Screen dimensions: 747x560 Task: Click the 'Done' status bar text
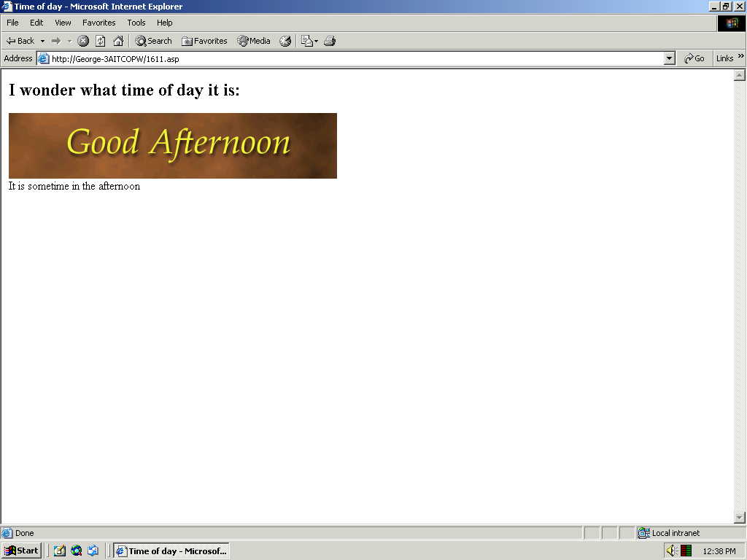coord(24,533)
